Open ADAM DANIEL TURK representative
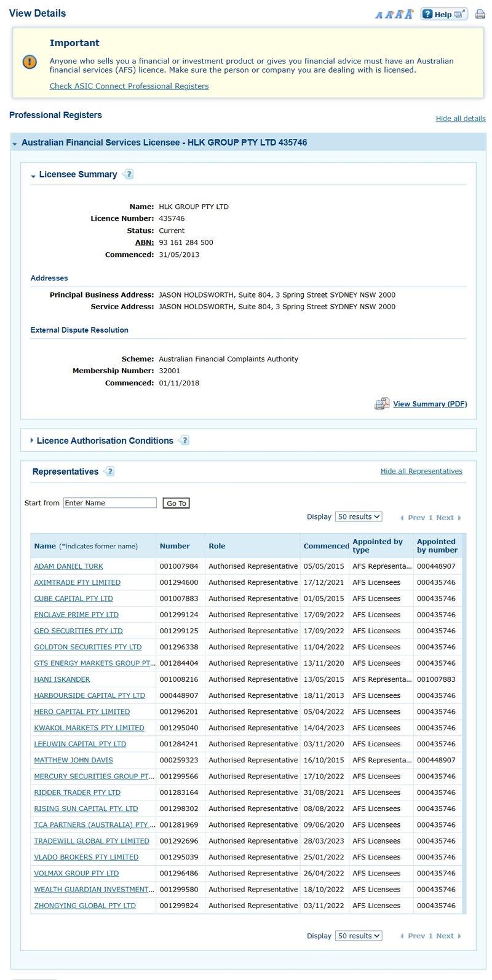Screen dimensions: 492x980 pyautogui.click(x=68, y=566)
